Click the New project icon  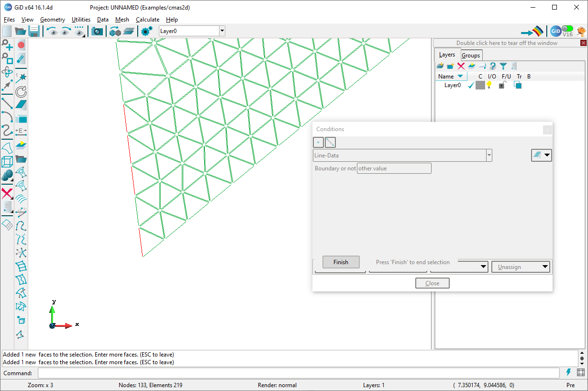click(7, 31)
